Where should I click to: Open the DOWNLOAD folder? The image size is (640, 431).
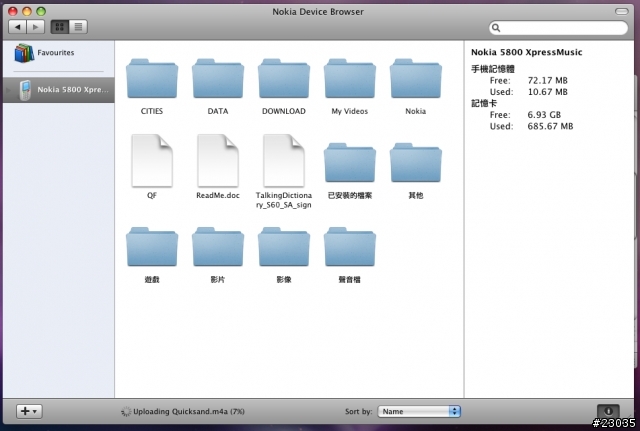click(284, 79)
